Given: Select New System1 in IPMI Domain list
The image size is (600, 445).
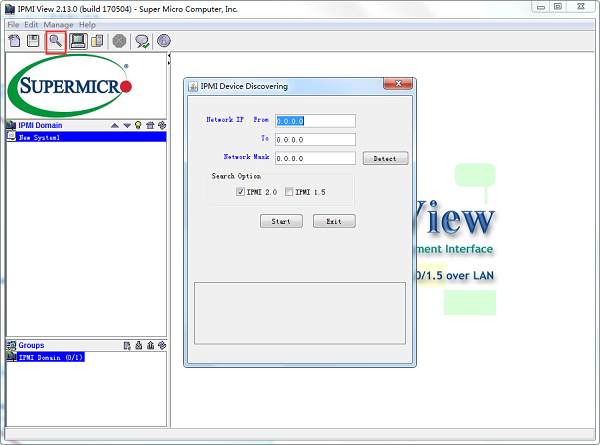Looking at the screenshot, I should [x=86, y=137].
